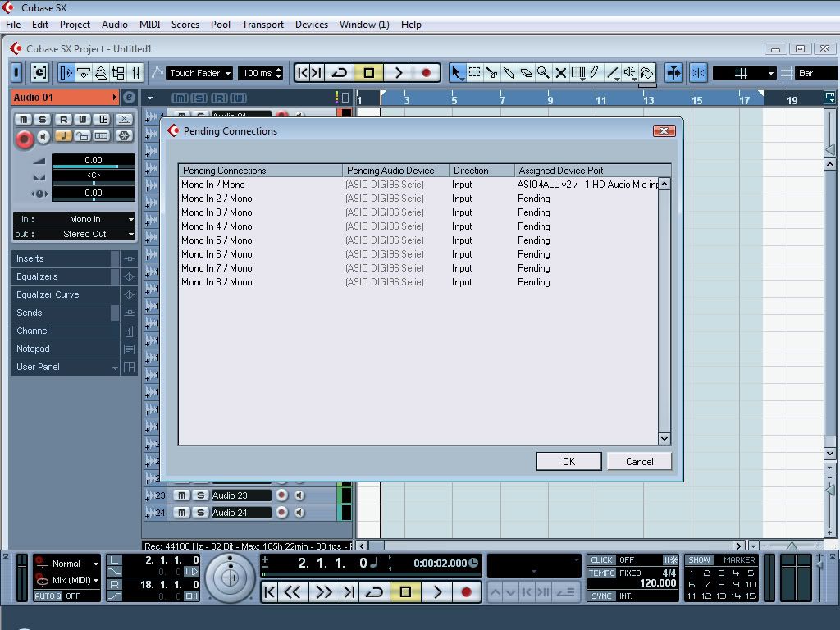Toggle Autoscroll in the toolbar
The image size is (840, 630).
[674, 73]
